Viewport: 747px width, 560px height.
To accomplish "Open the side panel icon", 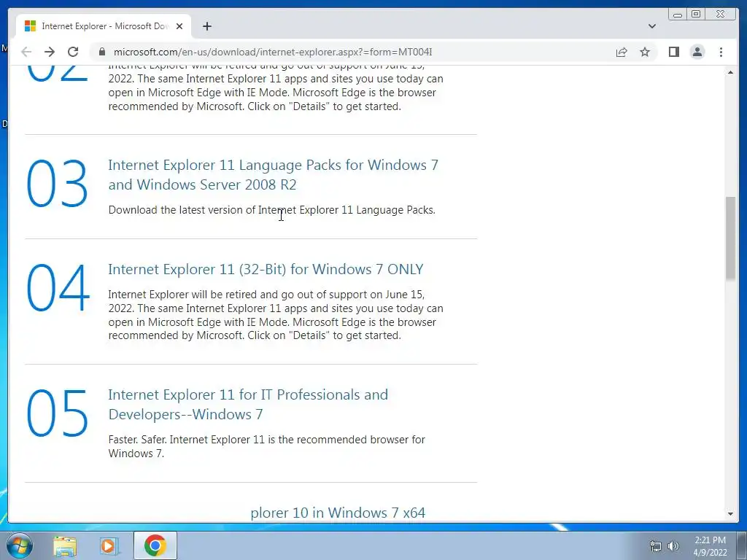I will 673,52.
